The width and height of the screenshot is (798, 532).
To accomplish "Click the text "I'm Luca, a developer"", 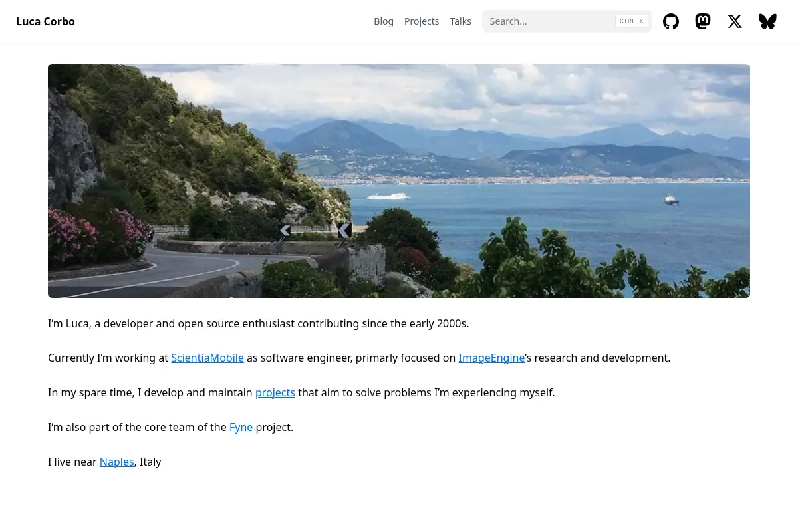I will pyautogui.click(x=100, y=323).
